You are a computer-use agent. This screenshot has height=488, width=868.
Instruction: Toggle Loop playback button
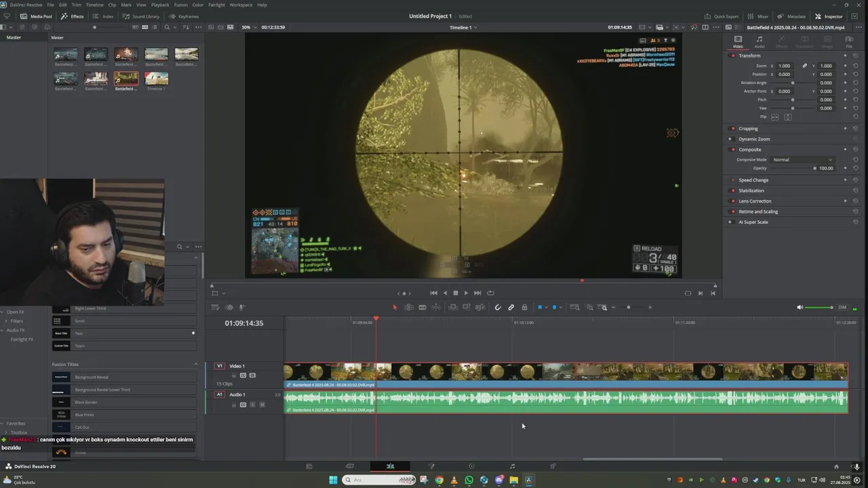point(490,293)
